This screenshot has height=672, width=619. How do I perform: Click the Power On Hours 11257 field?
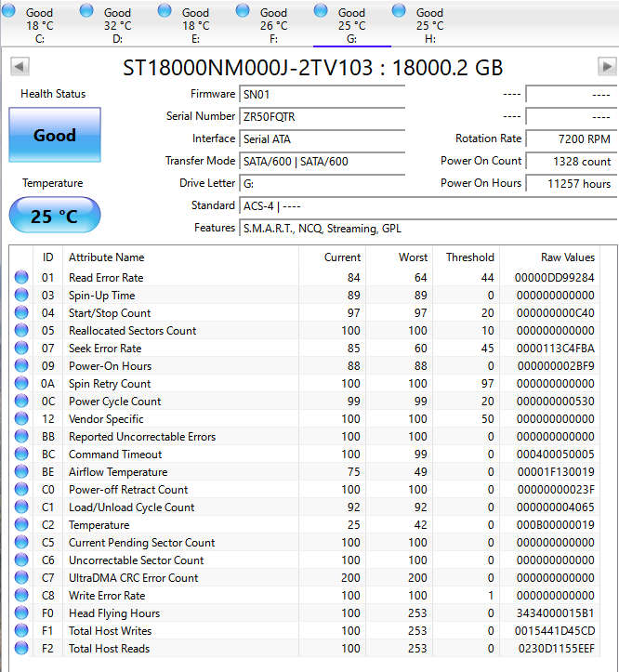click(x=571, y=183)
